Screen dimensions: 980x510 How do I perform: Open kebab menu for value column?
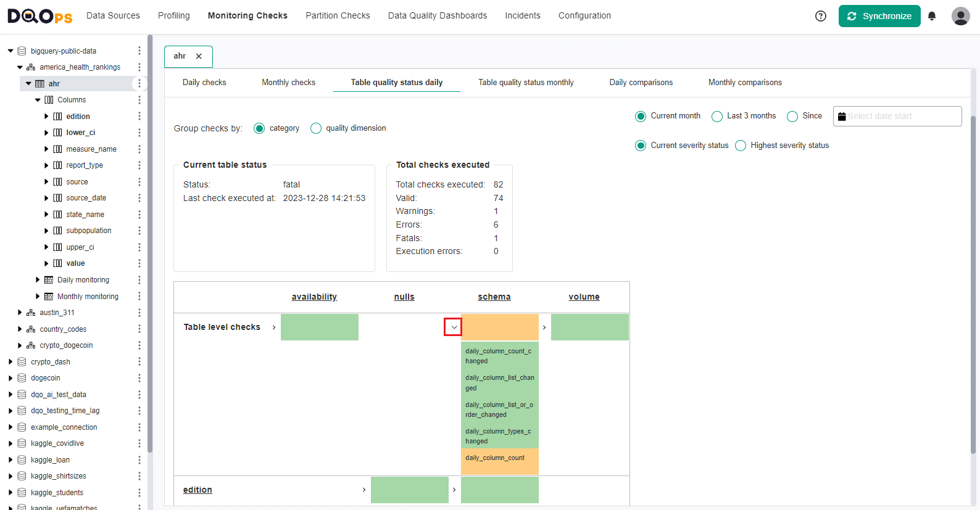click(139, 263)
